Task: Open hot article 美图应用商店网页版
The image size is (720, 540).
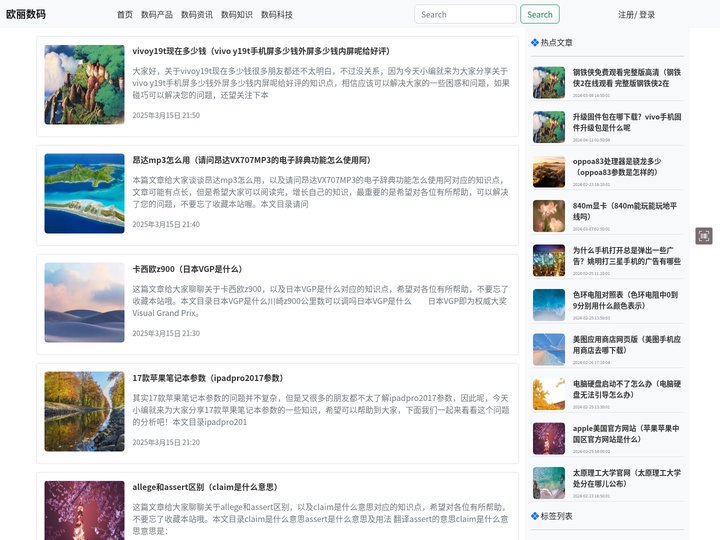Action: click(x=626, y=345)
